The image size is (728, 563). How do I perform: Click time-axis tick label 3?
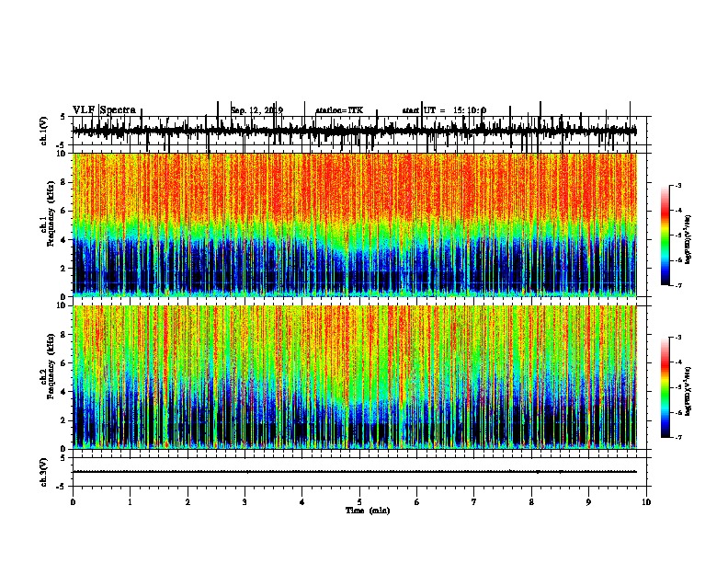(x=245, y=502)
